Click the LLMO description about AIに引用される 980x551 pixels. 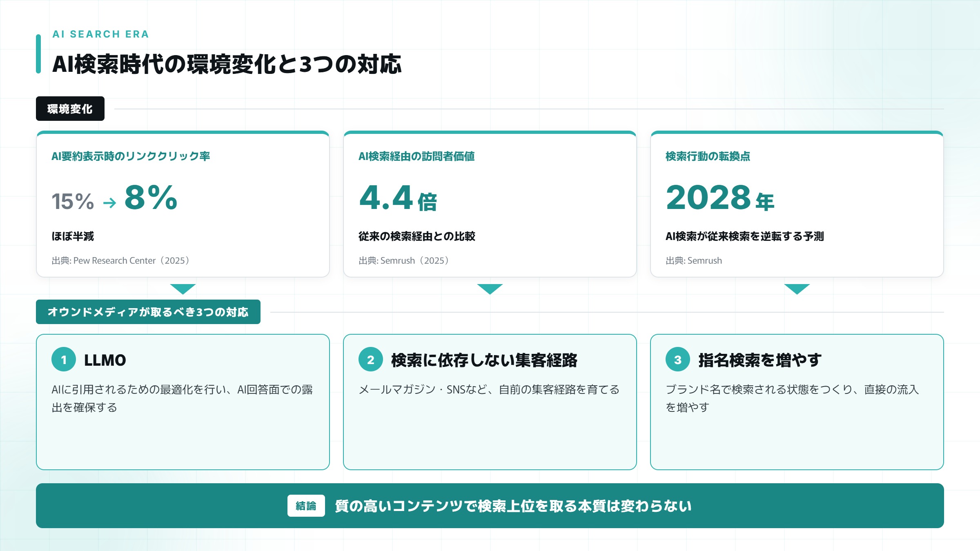[182, 398]
